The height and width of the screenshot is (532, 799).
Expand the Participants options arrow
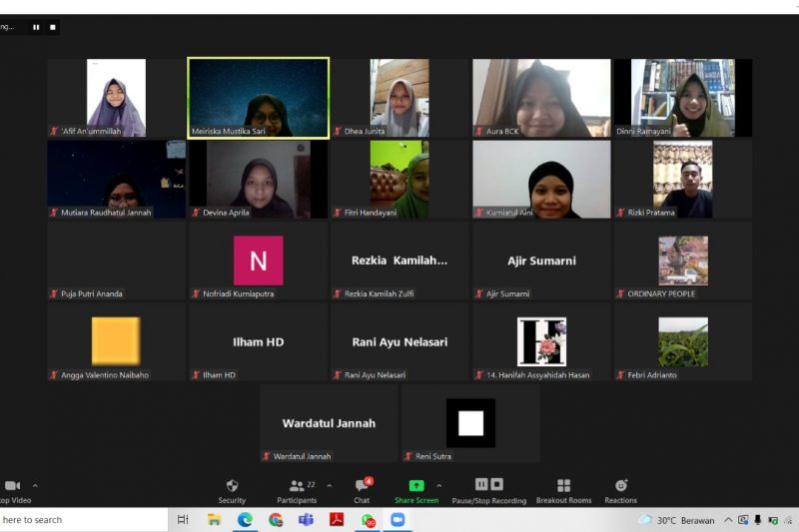tap(330, 486)
